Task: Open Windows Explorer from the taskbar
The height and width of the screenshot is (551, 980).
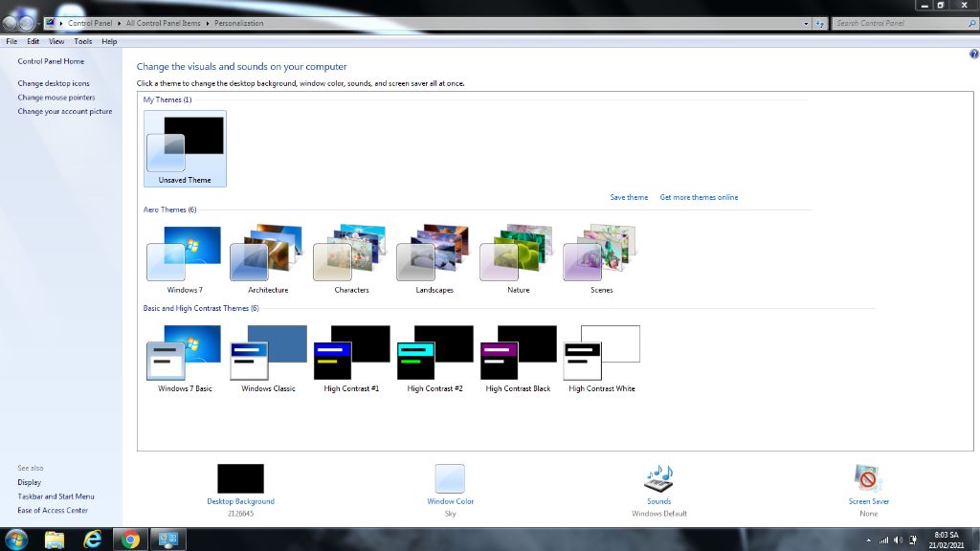Action: [x=55, y=540]
